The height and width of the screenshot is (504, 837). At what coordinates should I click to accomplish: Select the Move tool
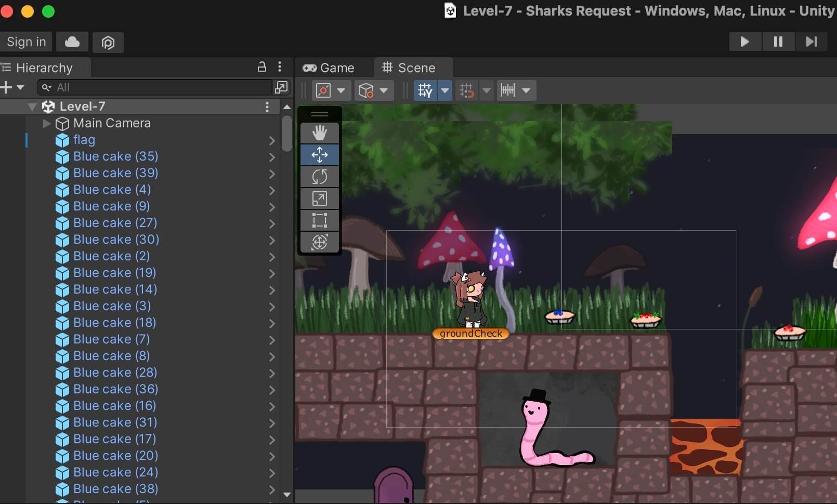coord(320,155)
